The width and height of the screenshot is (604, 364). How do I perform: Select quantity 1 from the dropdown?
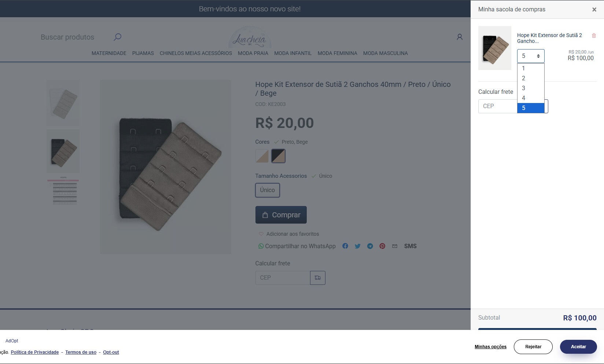pyautogui.click(x=531, y=68)
